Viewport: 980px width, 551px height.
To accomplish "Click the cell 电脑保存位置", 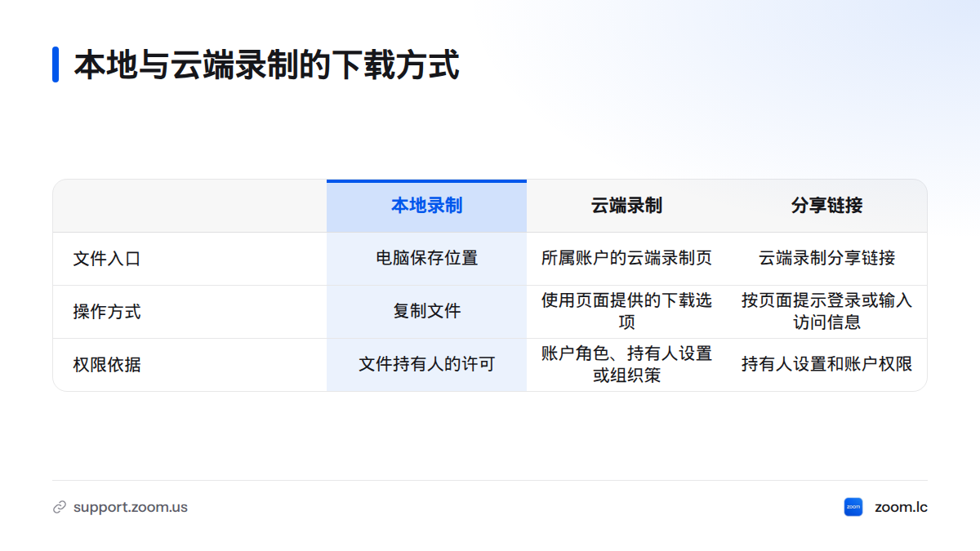I will (x=427, y=259).
